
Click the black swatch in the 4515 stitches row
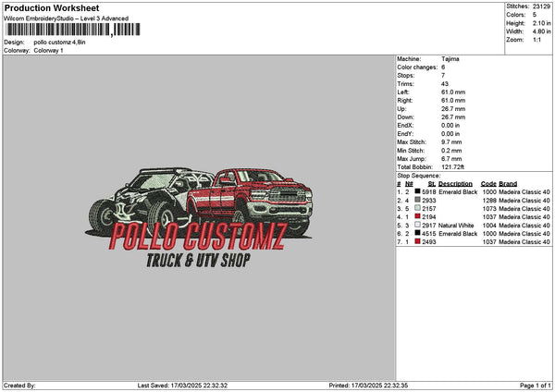click(418, 233)
